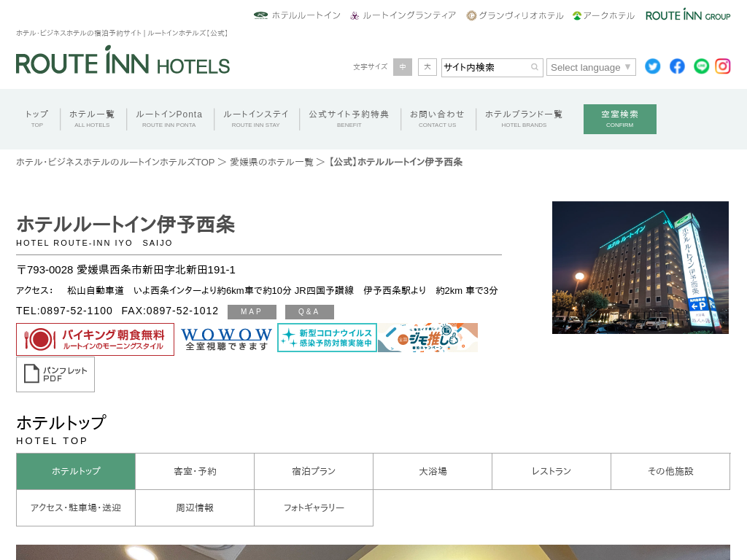Open the Facebook social icon
The height and width of the screenshot is (560, 747).
677,66
